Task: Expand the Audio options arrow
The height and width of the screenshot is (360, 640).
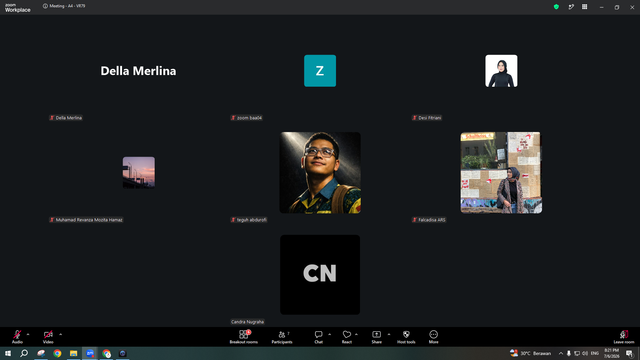Action: pos(28,334)
